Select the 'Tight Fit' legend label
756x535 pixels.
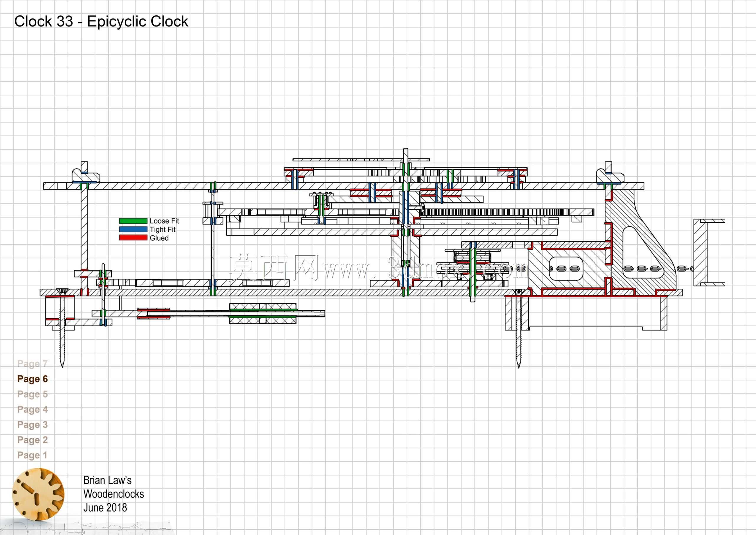163,229
